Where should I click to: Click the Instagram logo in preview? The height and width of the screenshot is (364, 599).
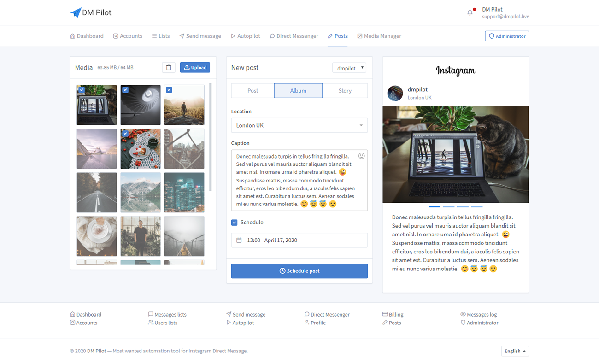coord(456,70)
